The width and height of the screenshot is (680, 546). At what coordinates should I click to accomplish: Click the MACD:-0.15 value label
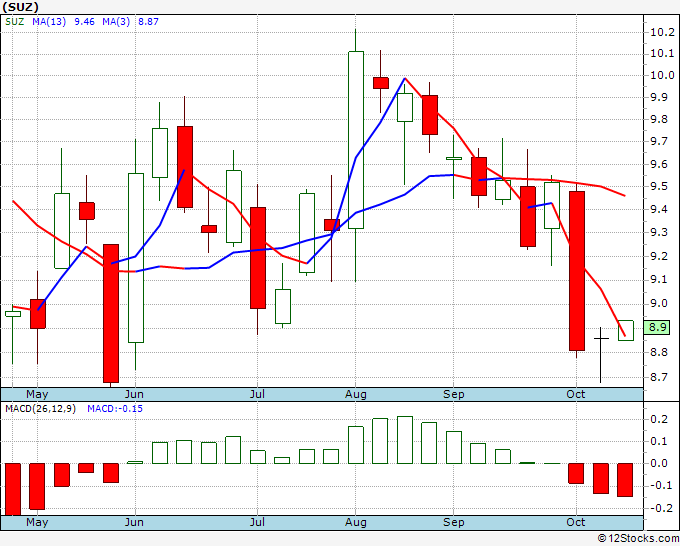(x=115, y=409)
